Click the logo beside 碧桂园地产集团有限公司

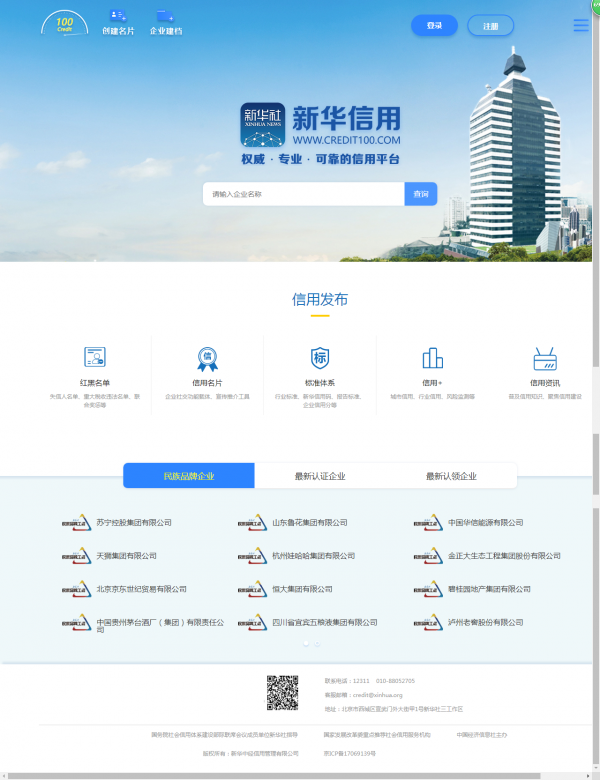pyautogui.click(x=428, y=589)
